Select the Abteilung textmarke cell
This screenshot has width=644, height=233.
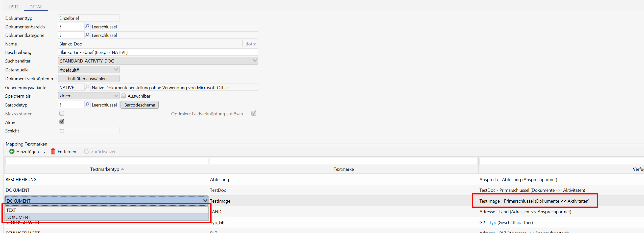point(343,180)
